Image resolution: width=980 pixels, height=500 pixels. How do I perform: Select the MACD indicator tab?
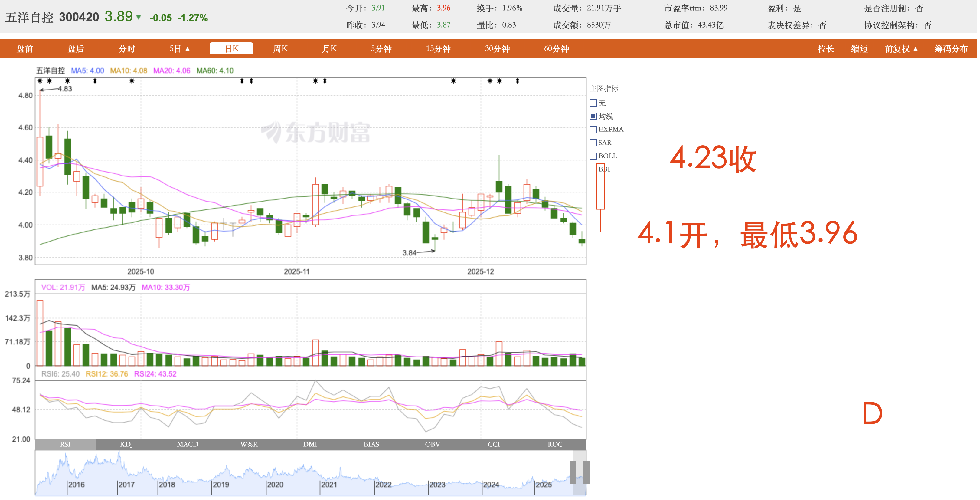click(x=188, y=444)
